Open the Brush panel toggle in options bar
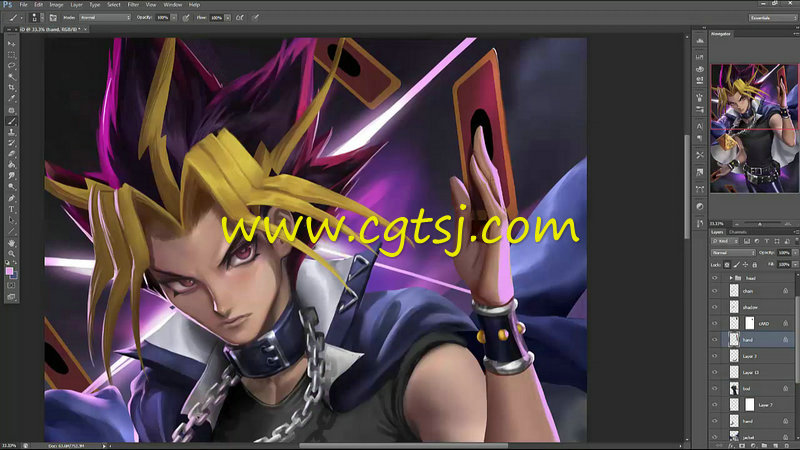The width and height of the screenshot is (800, 450). click(53, 17)
